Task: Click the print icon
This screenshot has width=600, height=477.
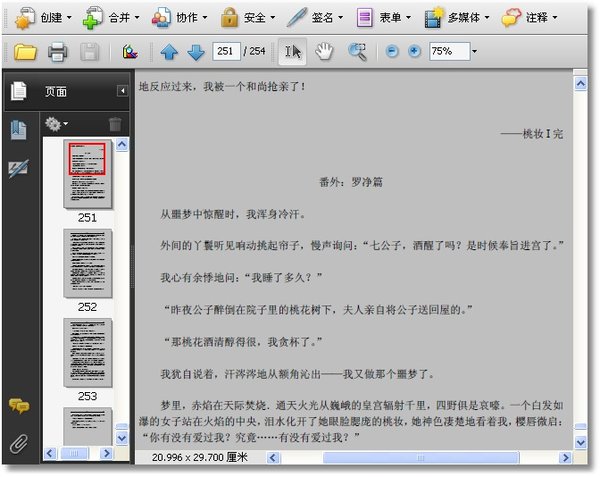Action: 57,52
